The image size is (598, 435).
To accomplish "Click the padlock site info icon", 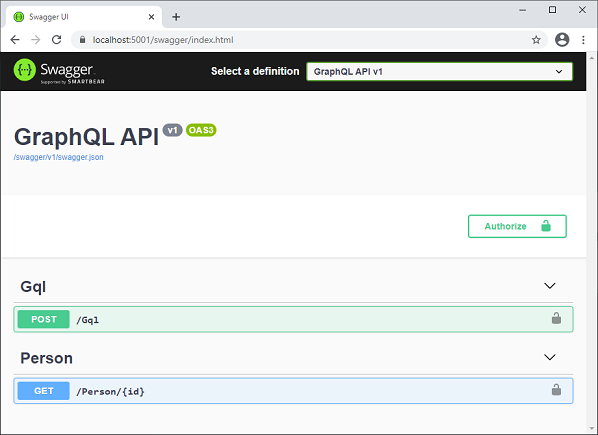I will [82, 40].
